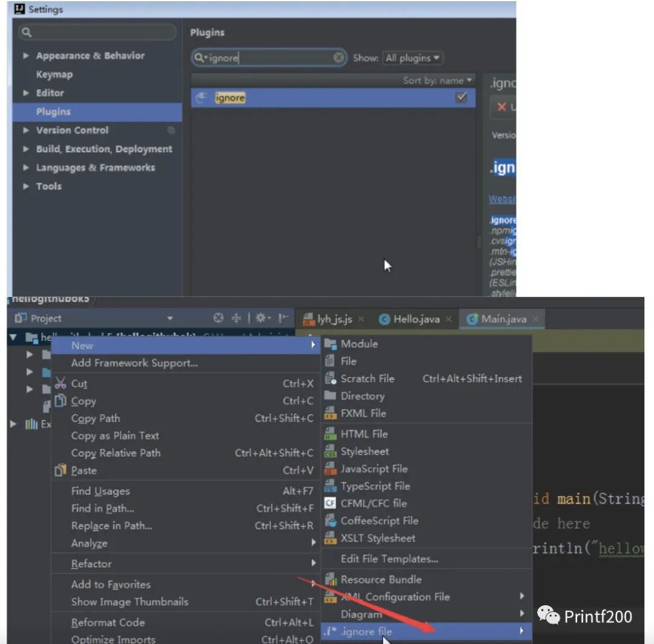Click the Stylesheet CSS icon
This screenshot has width=654, height=644.
(x=331, y=451)
